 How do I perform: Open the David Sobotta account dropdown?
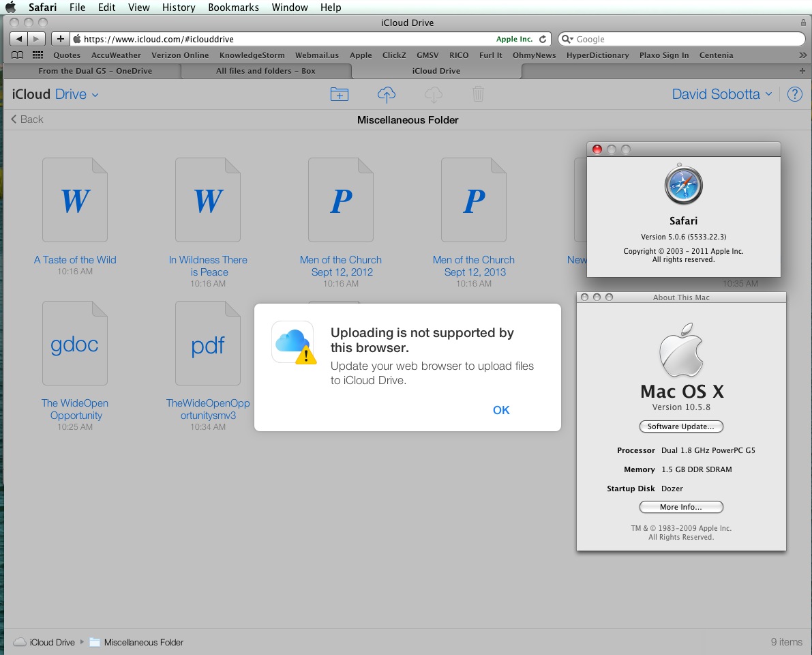click(x=722, y=94)
